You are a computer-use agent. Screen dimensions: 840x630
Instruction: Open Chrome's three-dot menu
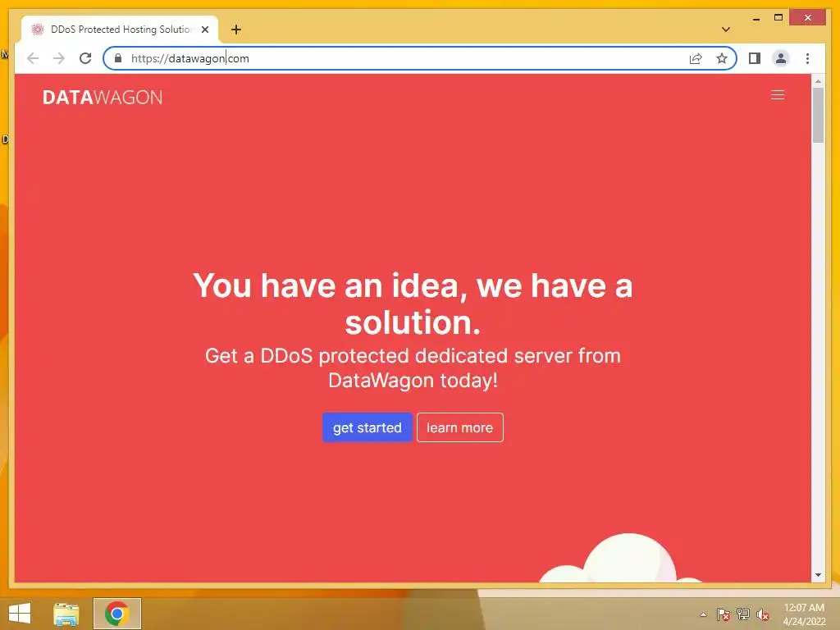point(807,58)
